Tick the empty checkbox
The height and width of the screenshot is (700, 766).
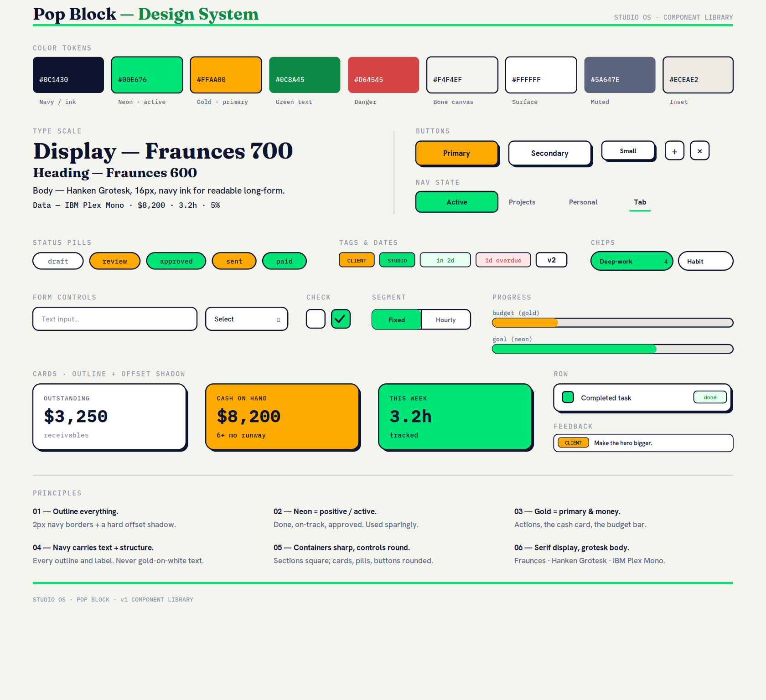point(316,319)
